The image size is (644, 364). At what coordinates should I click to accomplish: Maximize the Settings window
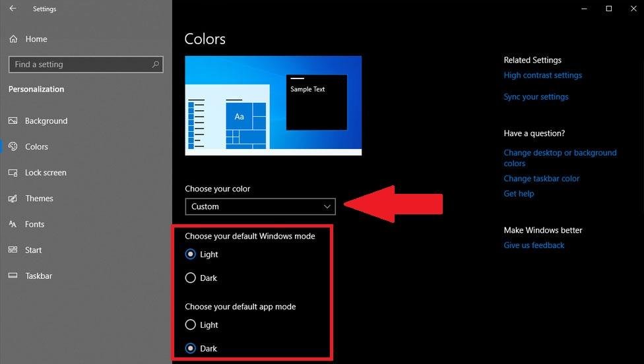pyautogui.click(x=608, y=9)
